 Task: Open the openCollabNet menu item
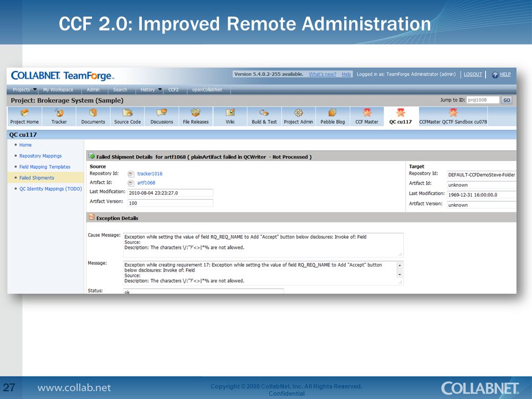(207, 90)
